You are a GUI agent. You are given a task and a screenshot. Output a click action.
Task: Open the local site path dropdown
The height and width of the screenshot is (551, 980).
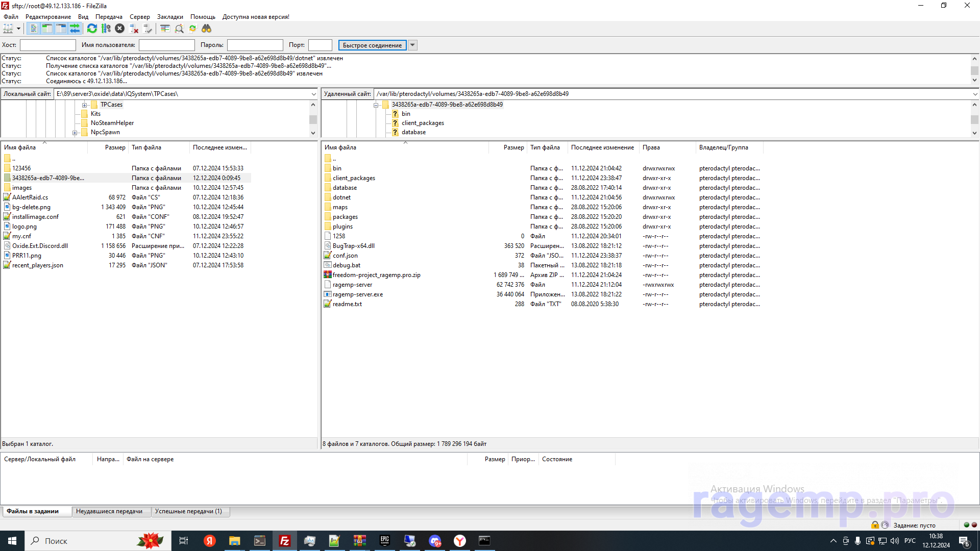tap(313, 94)
